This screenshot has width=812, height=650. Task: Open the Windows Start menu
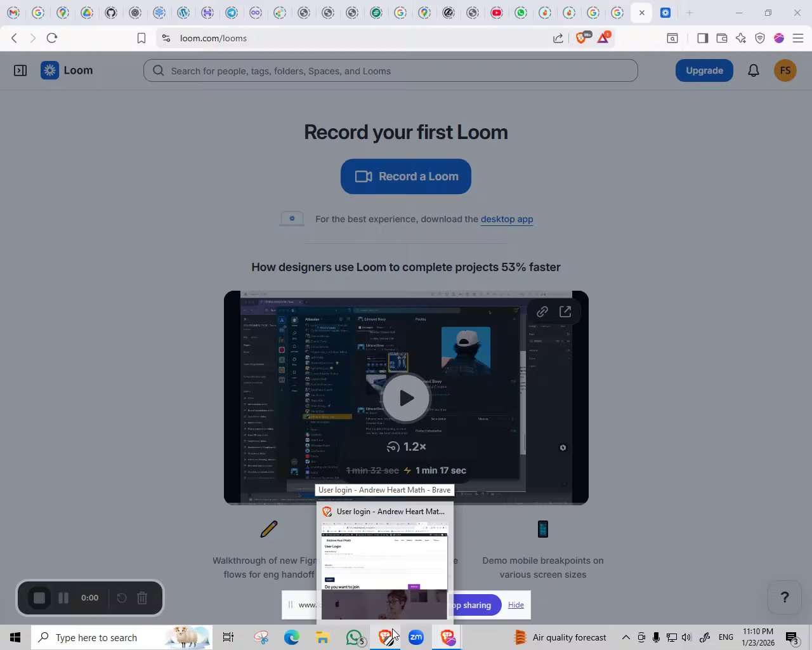click(15, 637)
